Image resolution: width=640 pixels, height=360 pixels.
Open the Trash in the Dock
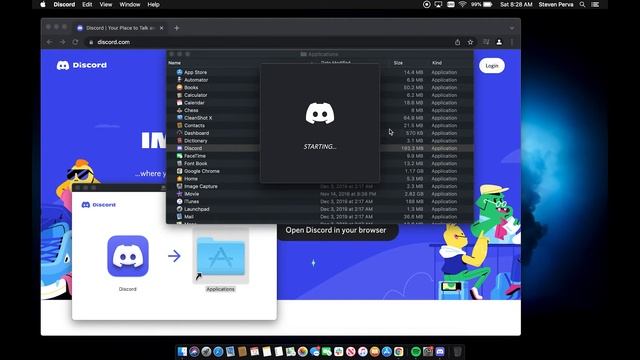(x=457, y=351)
